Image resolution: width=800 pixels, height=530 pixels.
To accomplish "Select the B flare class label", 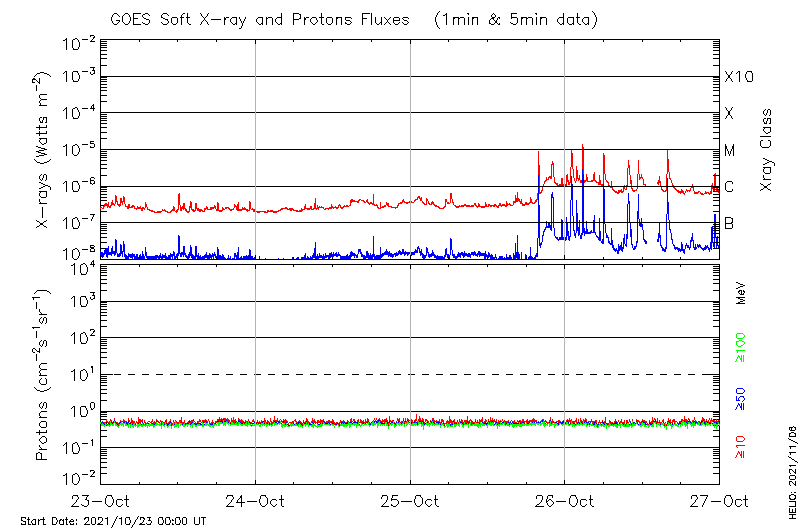I will 729,223.
